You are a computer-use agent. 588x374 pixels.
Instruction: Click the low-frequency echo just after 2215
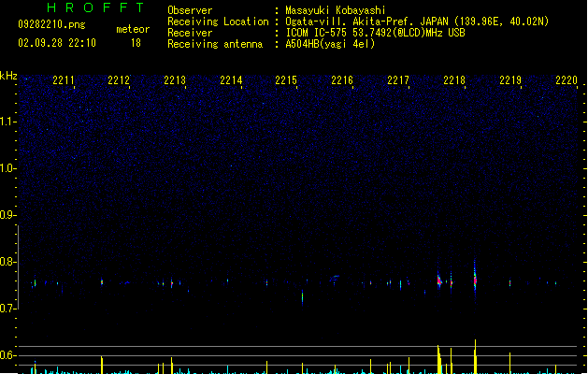pos(302,297)
